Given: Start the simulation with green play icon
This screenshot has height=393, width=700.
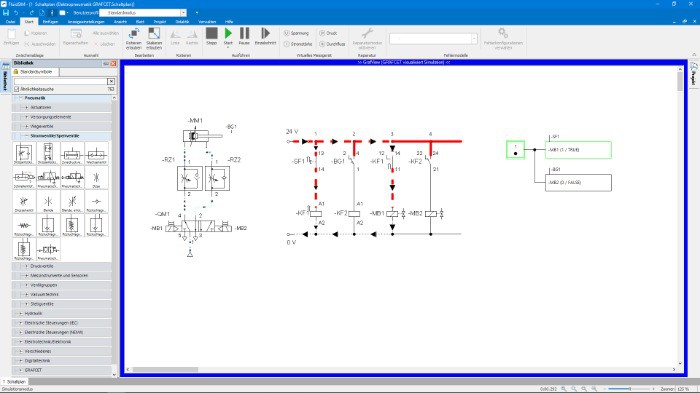Looking at the screenshot, I should pyautogui.click(x=228, y=33).
